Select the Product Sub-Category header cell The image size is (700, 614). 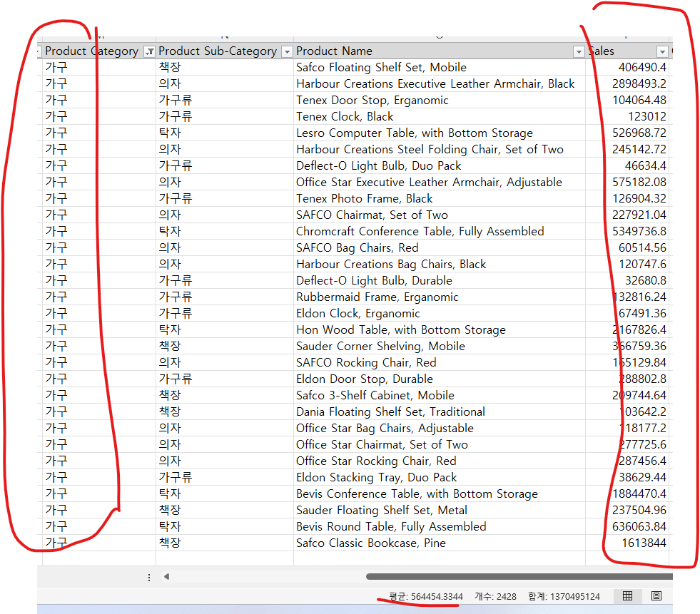click(225, 51)
